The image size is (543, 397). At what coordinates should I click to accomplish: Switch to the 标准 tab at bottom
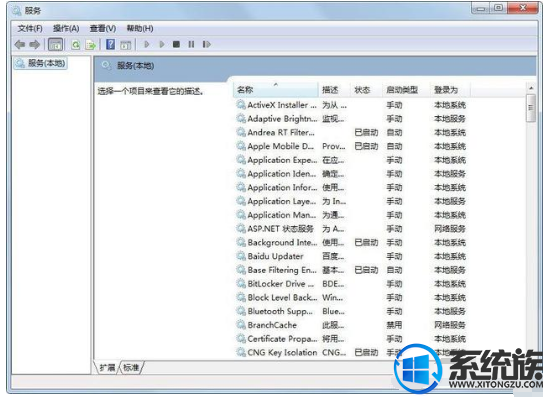(131, 368)
